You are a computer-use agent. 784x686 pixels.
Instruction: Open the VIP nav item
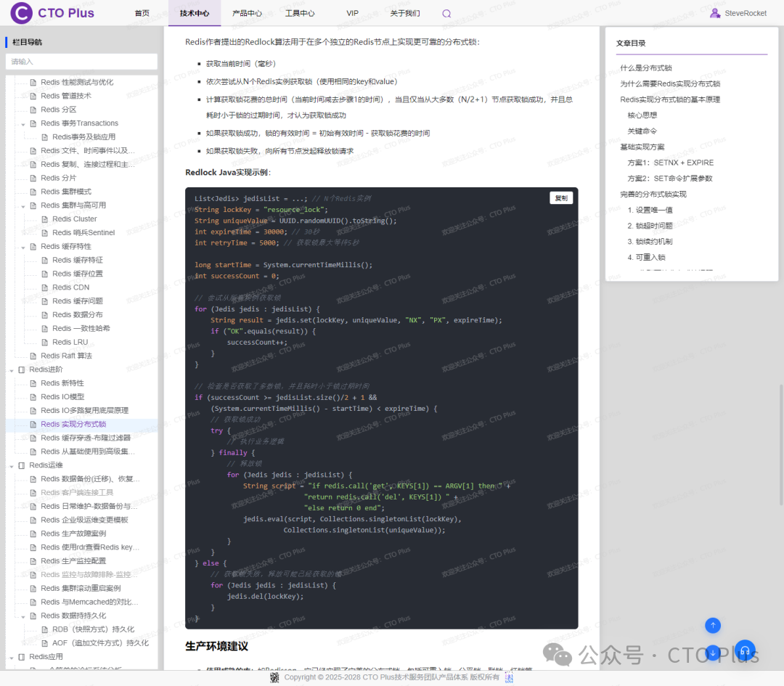(353, 13)
